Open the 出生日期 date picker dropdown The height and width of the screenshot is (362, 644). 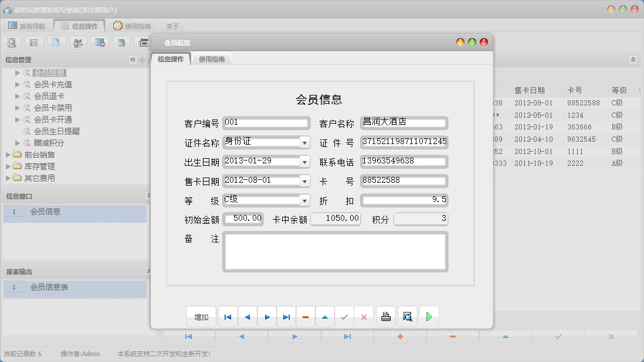click(306, 162)
